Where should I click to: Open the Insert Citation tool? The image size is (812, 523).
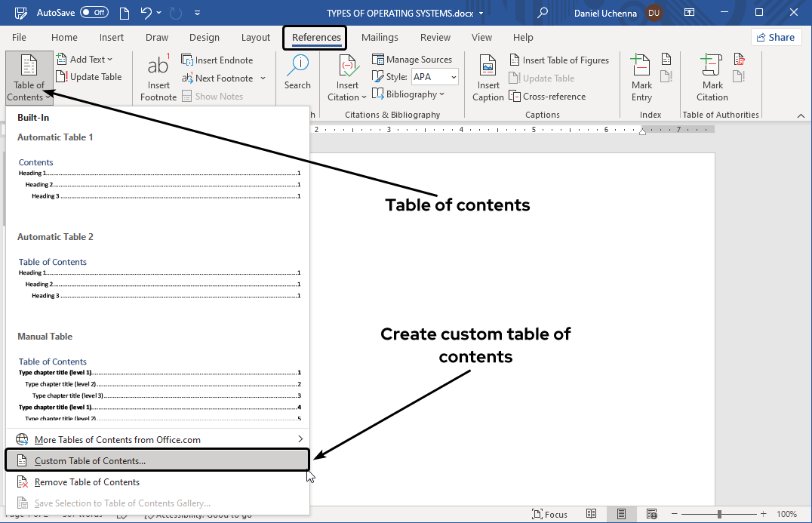[346, 78]
